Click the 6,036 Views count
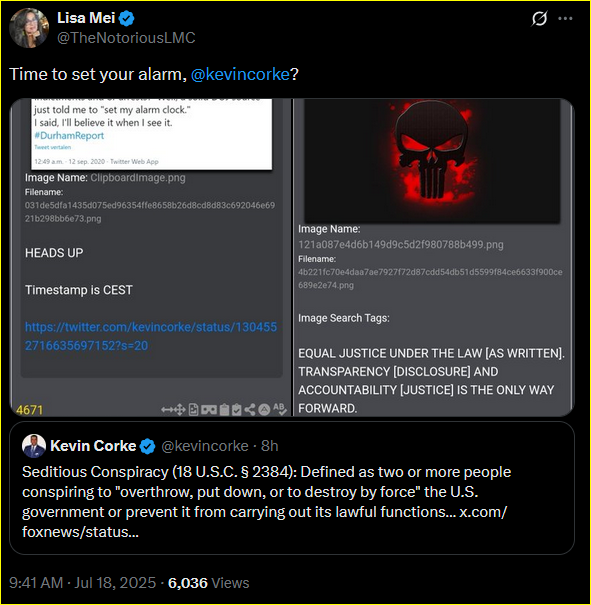This screenshot has height=605, width=591. coord(209,583)
